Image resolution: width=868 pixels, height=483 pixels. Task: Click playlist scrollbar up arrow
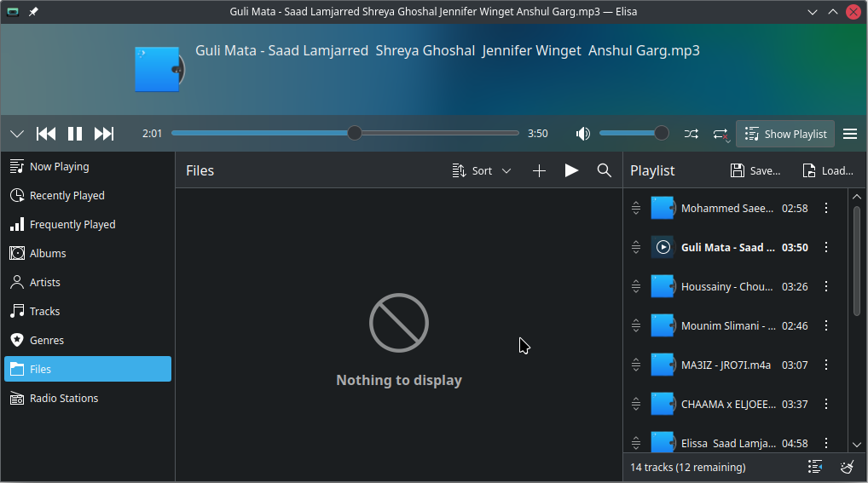[857, 197]
